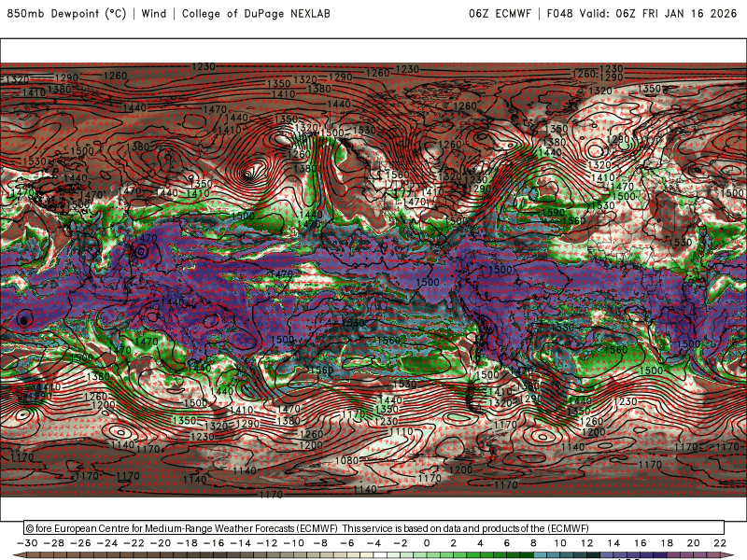Screen dimensions: 747x560
Task: Click the "1110" height contour label
Action: (402, 431)
